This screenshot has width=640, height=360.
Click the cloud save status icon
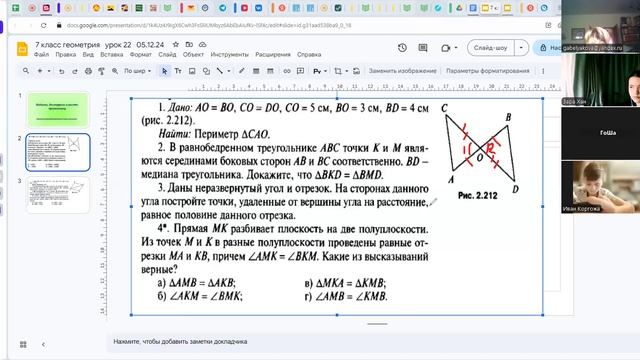pyautogui.click(x=202, y=44)
